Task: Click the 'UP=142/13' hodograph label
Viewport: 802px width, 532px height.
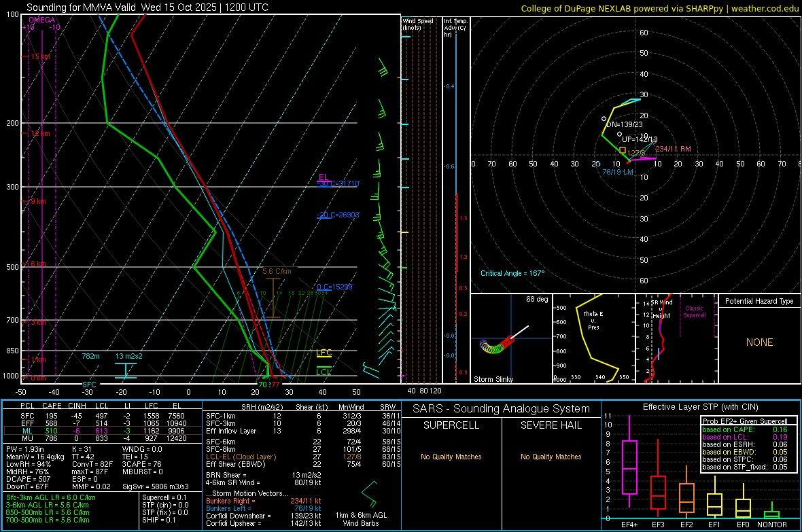Action: pos(640,139)
